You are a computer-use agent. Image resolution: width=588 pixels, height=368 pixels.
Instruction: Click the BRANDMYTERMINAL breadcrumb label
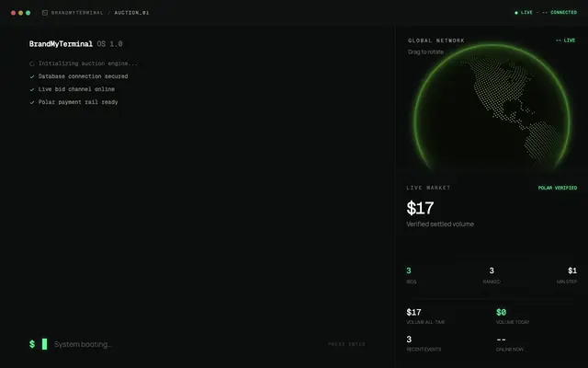click(77, 13)
